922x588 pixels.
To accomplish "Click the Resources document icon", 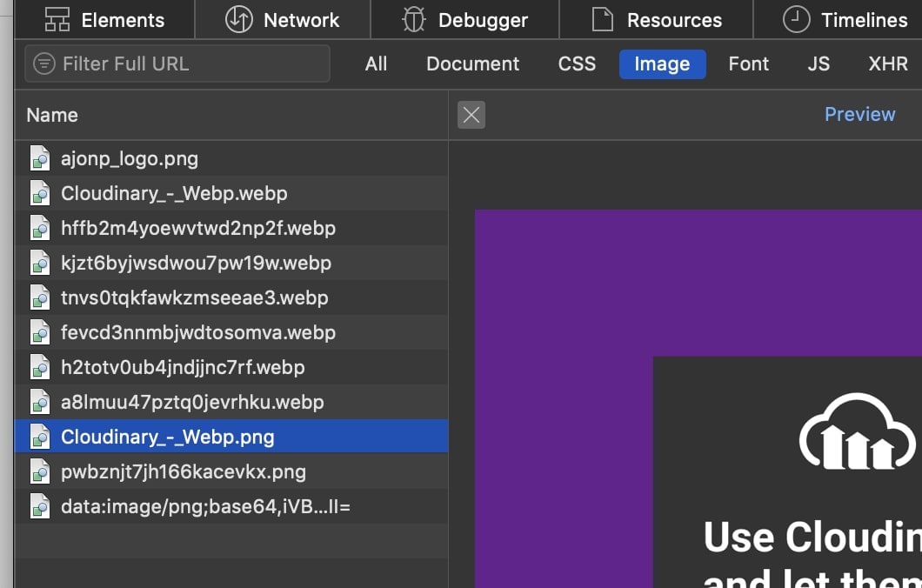I will point(602,19).
